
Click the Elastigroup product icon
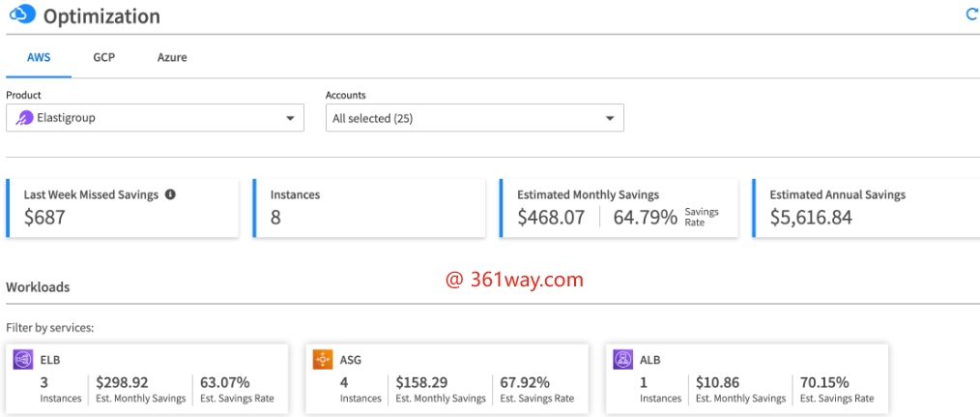pyautogui.click(x=25, y=118)
